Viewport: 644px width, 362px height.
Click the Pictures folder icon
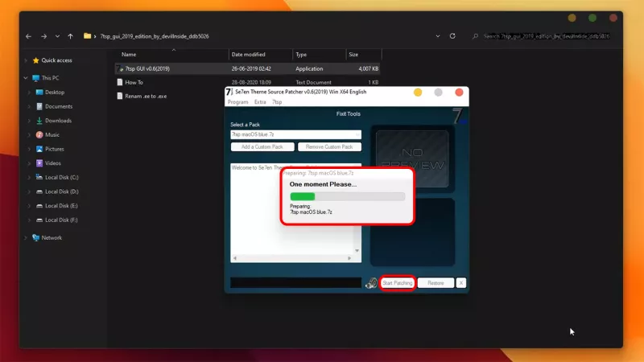point(39,149)
